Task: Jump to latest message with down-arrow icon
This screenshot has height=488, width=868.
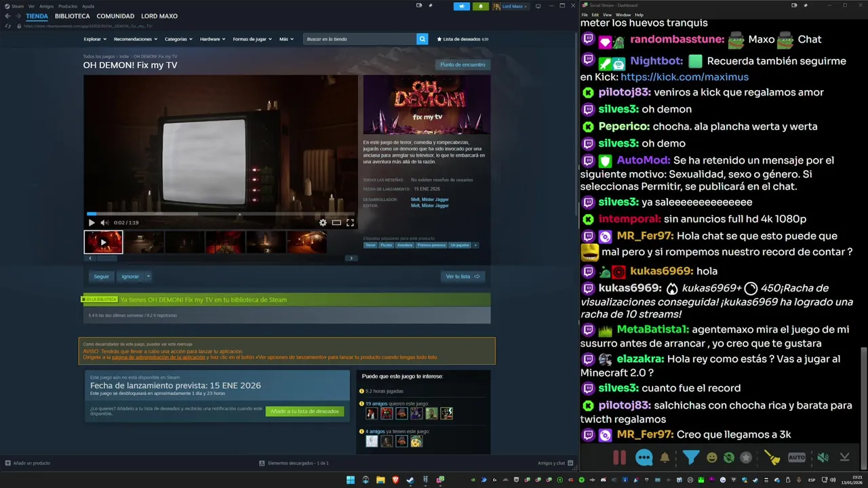Action: pyautogui.click(x=844, y=457)
